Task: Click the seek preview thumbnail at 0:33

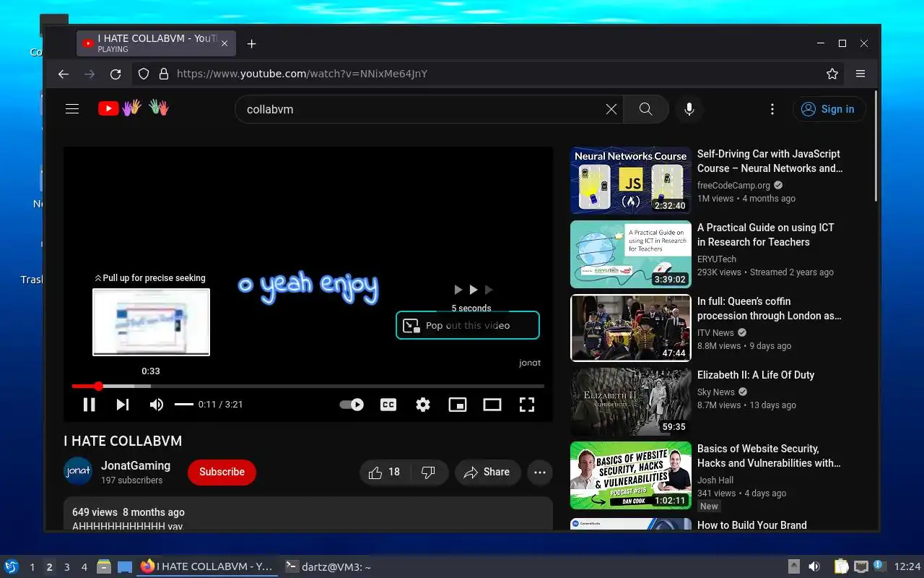Action: [x=151, y=322]
